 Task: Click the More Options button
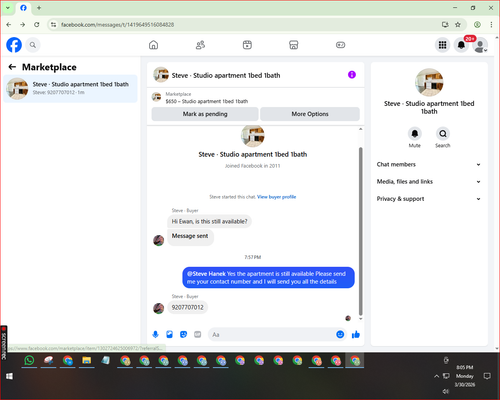310,114
